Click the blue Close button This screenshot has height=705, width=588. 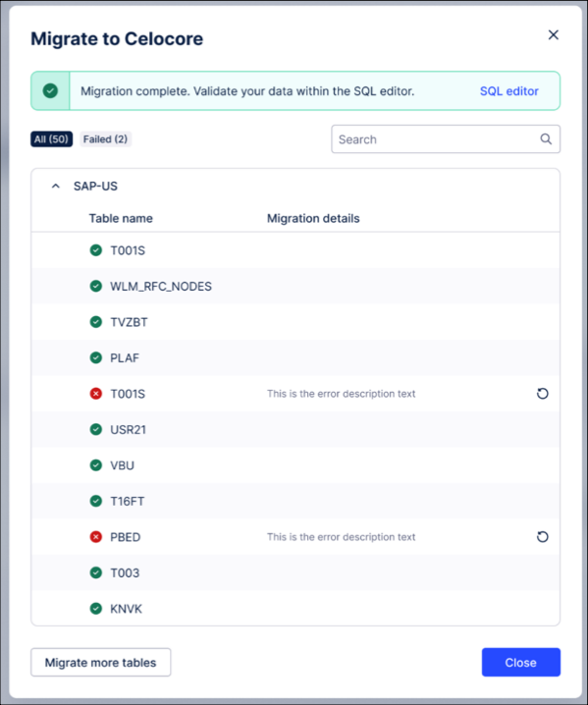click(521, 662)
